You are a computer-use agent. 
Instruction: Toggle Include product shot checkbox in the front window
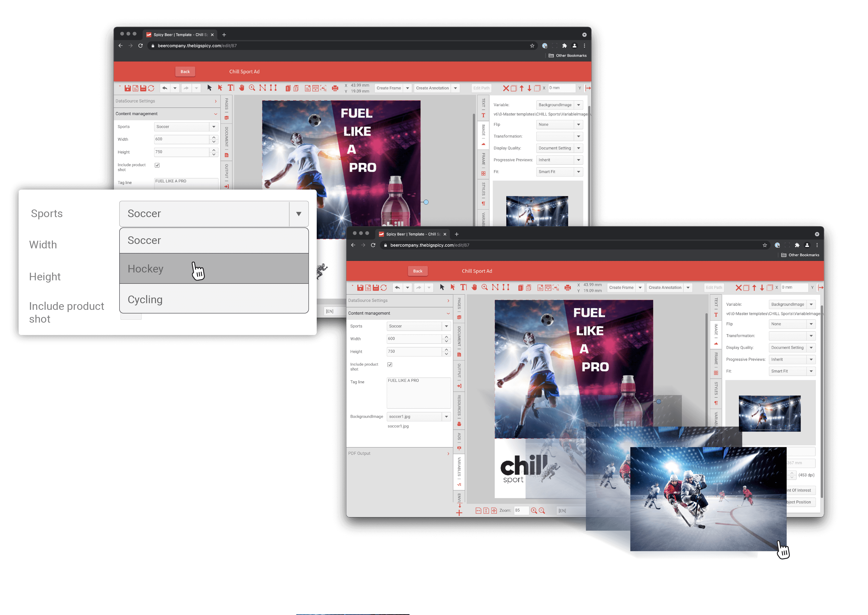tap(390, 364)
